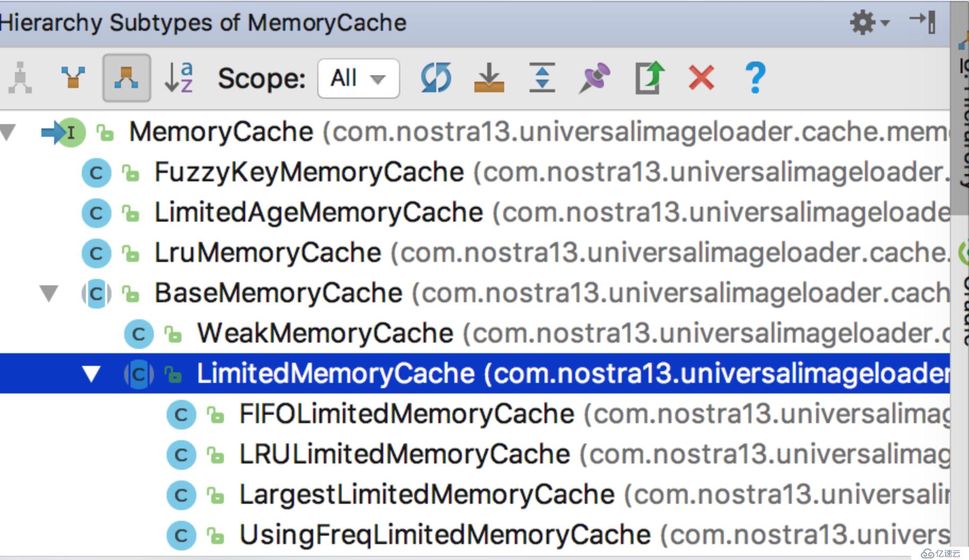This screenshot has width=969, height=560.
Task: Select LargestLimitedMemoryCache class
Action: 475,495
